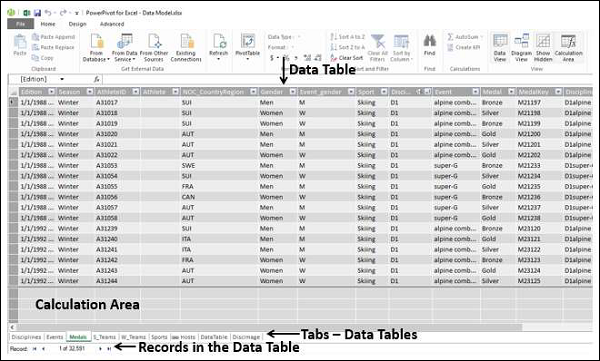600x361 pixels.
Task: Select the Disciplines table tab
Action: pos(26,337)
